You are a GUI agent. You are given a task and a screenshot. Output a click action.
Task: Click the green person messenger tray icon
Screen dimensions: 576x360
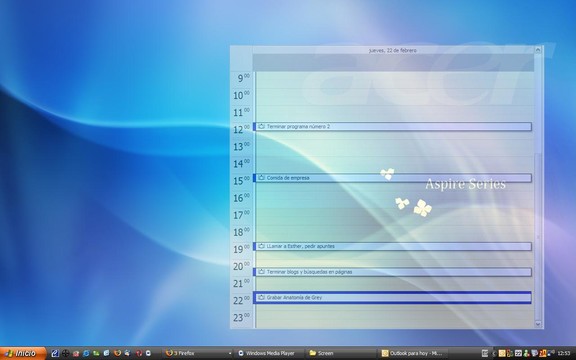pos(526,353)
